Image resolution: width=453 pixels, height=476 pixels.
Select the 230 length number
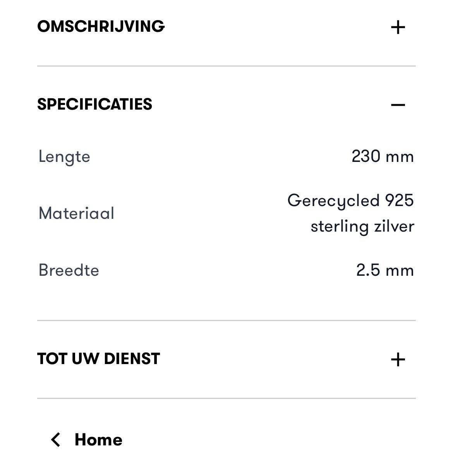(366, 156)
